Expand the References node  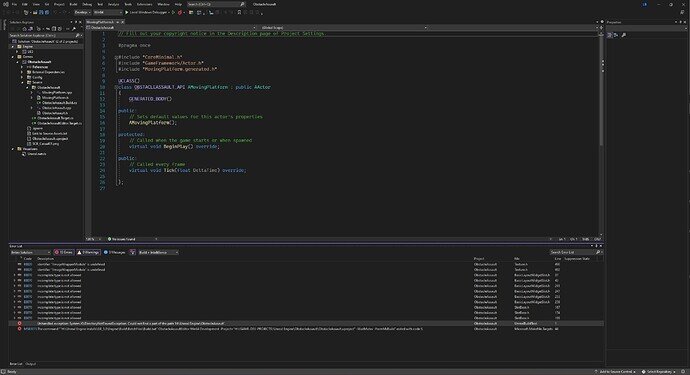(22, 67)
